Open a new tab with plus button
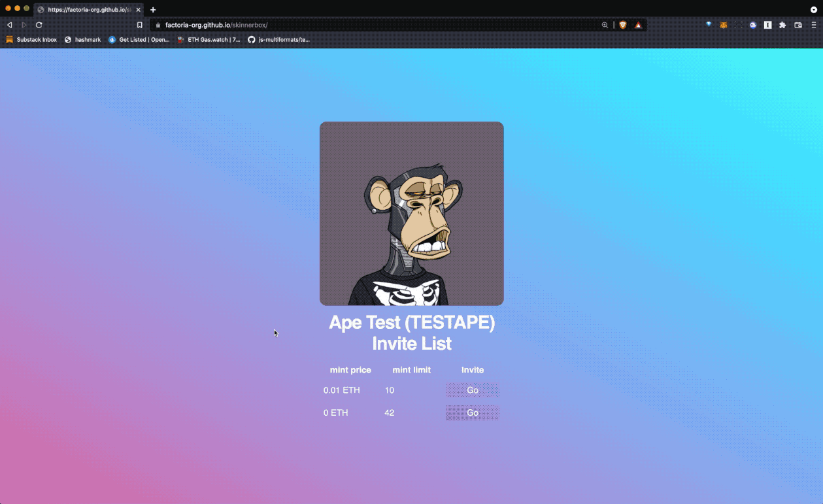823x504 pixels. [x=153, y=10]
